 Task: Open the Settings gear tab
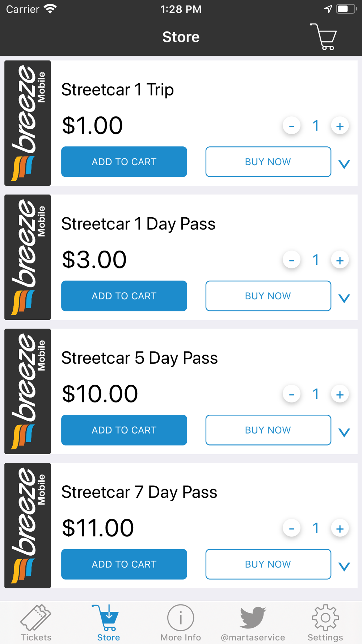[x=325, y=623]
